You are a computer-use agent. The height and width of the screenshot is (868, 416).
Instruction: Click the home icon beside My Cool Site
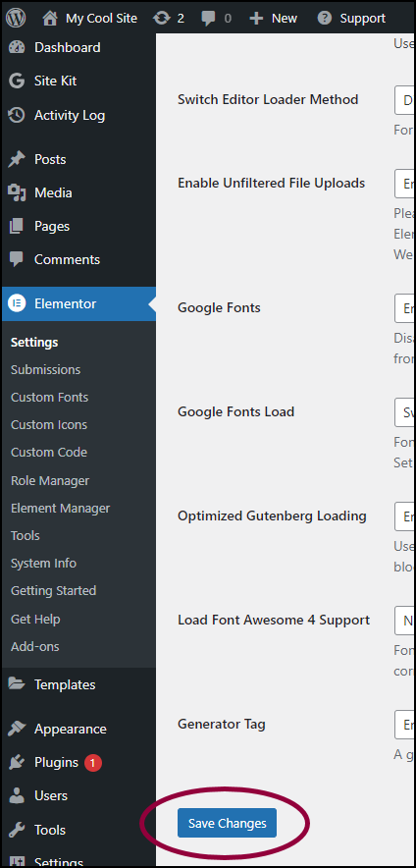click(50, 19)
